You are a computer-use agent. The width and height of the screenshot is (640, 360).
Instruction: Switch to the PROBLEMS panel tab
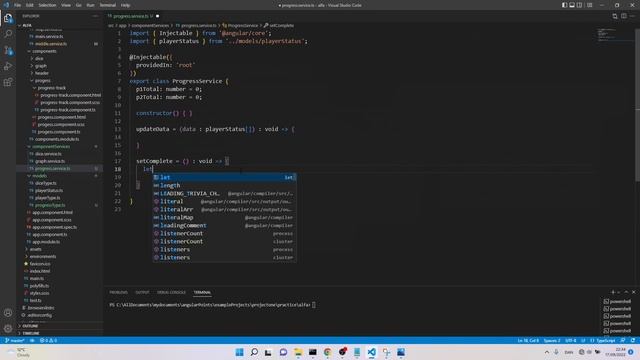coord(118,292)
